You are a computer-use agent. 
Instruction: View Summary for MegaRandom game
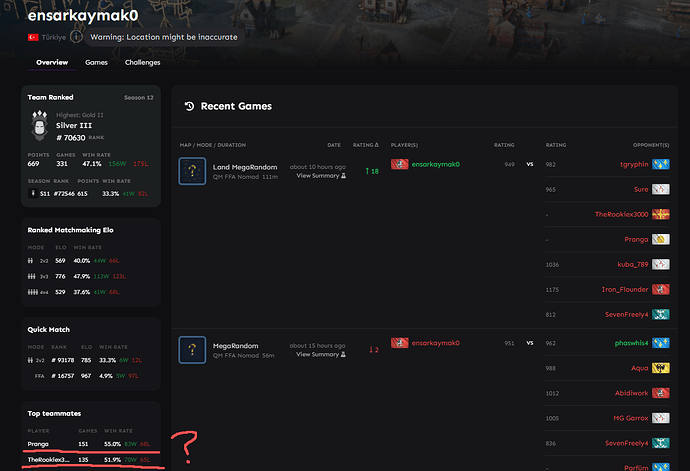point(320,354)
